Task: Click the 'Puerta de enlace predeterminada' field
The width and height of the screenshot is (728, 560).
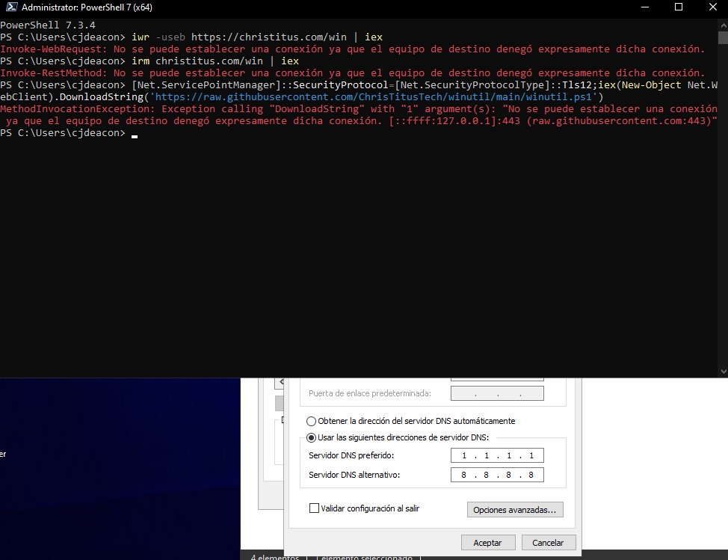Action: tap(496, 393)
